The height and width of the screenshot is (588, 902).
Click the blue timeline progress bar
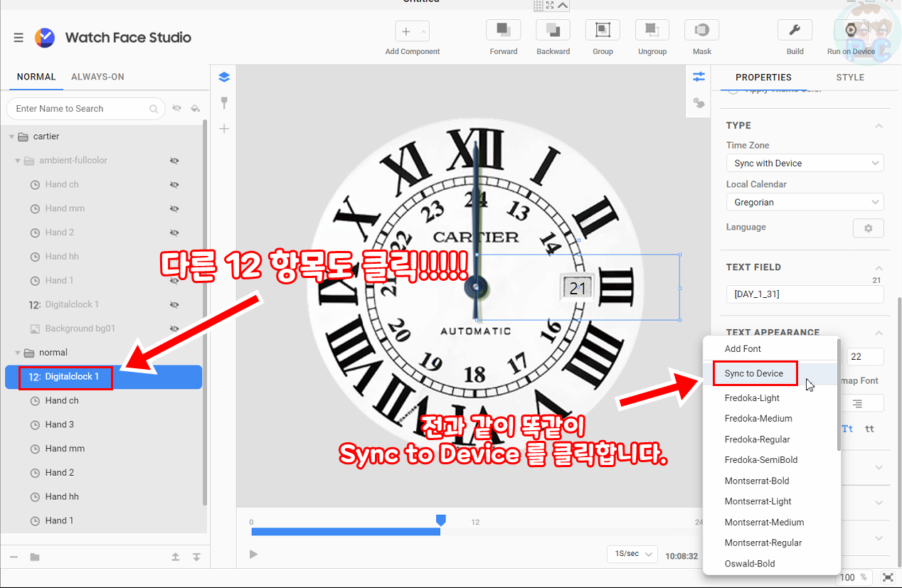pos(346,532)
